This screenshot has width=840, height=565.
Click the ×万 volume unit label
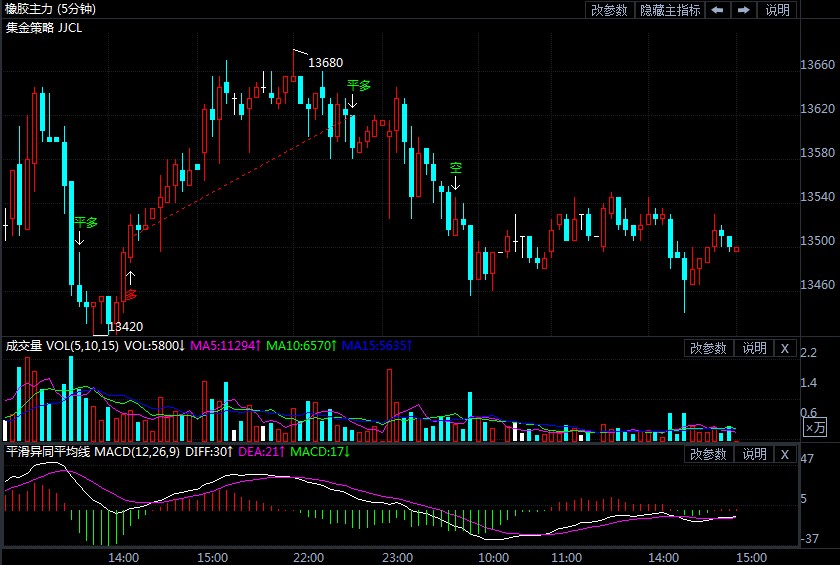[x=816, y=428]
